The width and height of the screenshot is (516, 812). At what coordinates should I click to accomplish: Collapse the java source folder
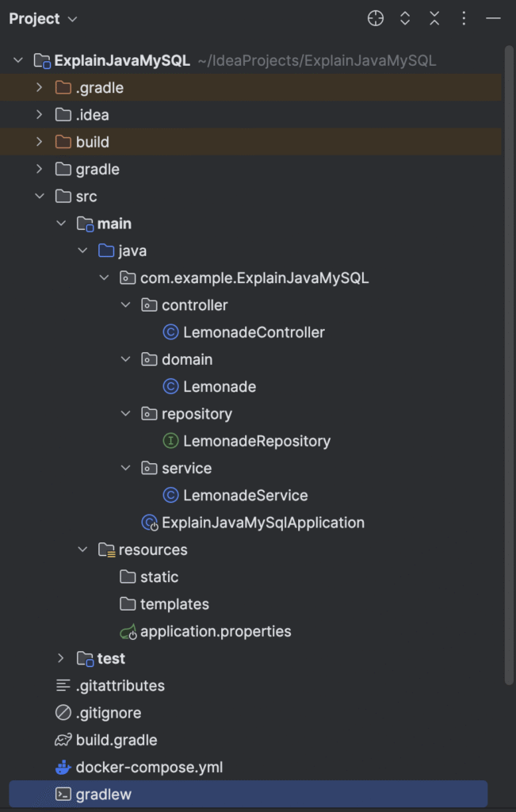82,251
